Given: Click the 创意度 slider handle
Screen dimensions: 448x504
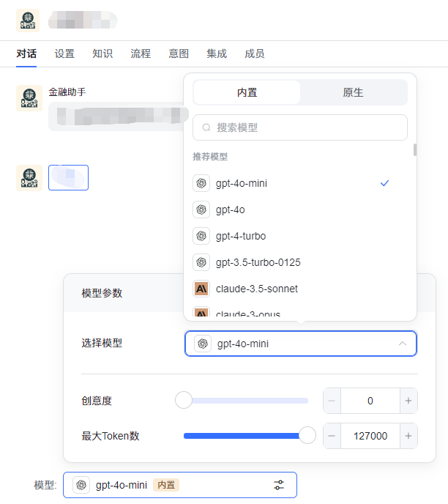Looking at the screenshot, I should (x=184, y=400).
